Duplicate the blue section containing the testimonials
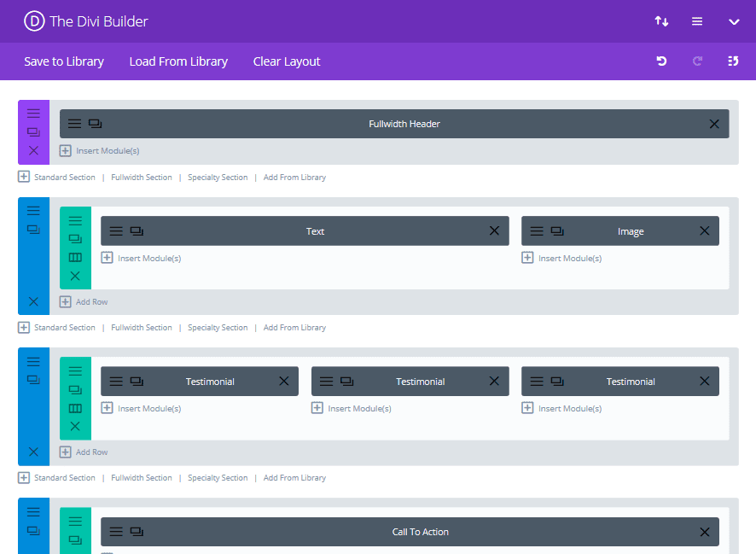 click(x=33, y=379)
